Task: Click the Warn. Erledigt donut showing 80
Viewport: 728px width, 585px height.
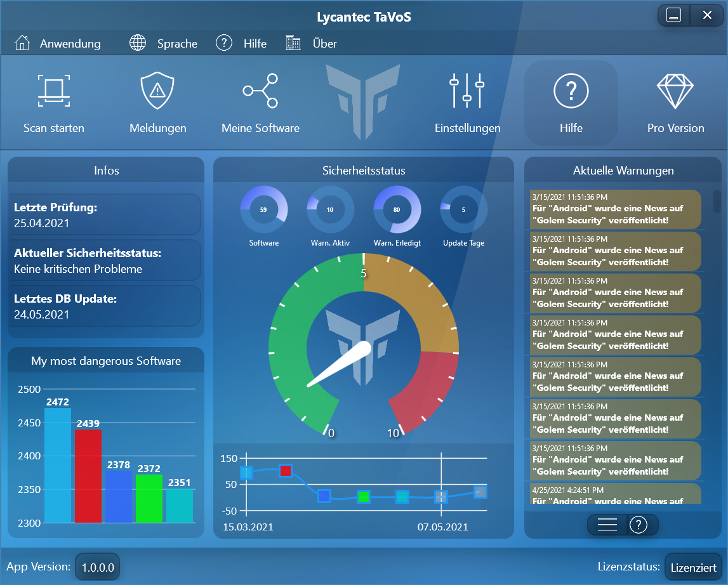Action: tap(397, 209)
